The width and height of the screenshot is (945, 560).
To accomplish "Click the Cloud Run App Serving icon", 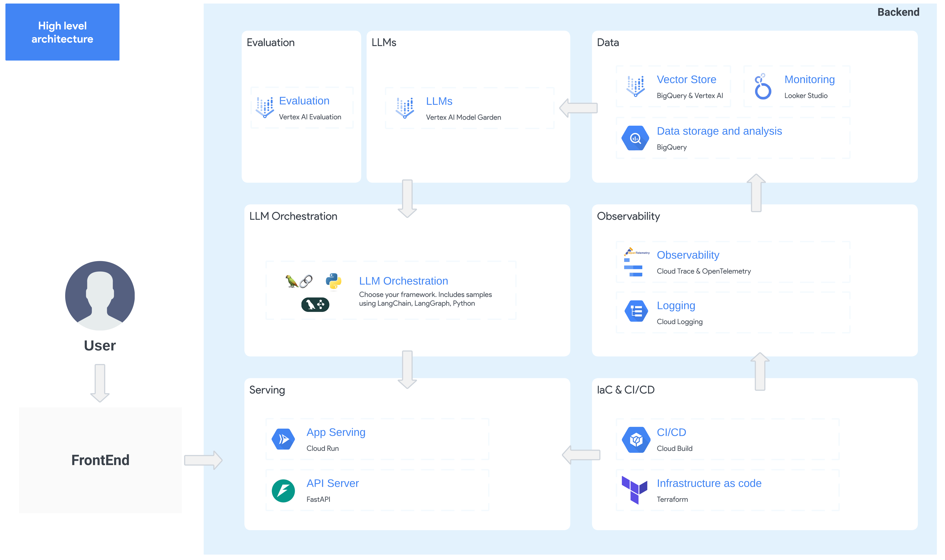I will click(283, 439).
